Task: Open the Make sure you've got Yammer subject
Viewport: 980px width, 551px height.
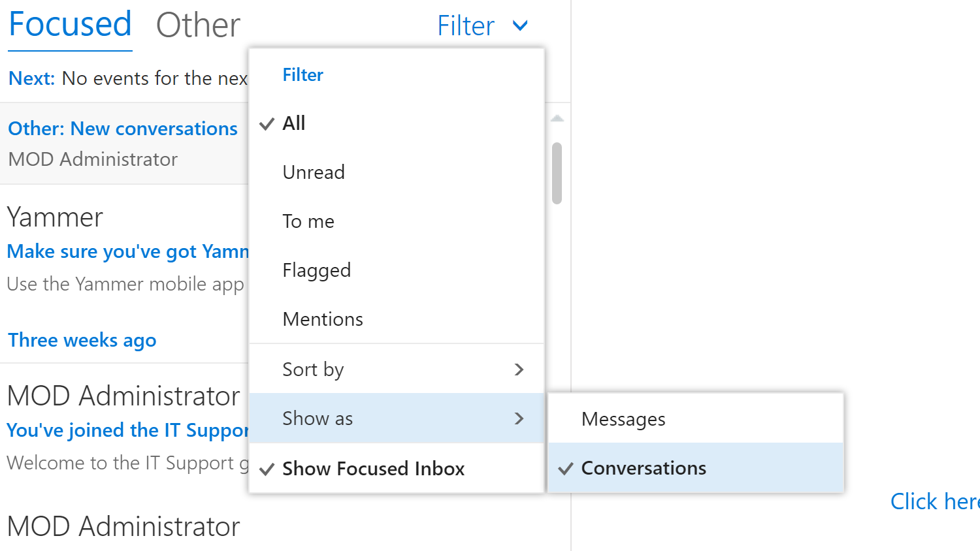Action: (x=127, y=251)
